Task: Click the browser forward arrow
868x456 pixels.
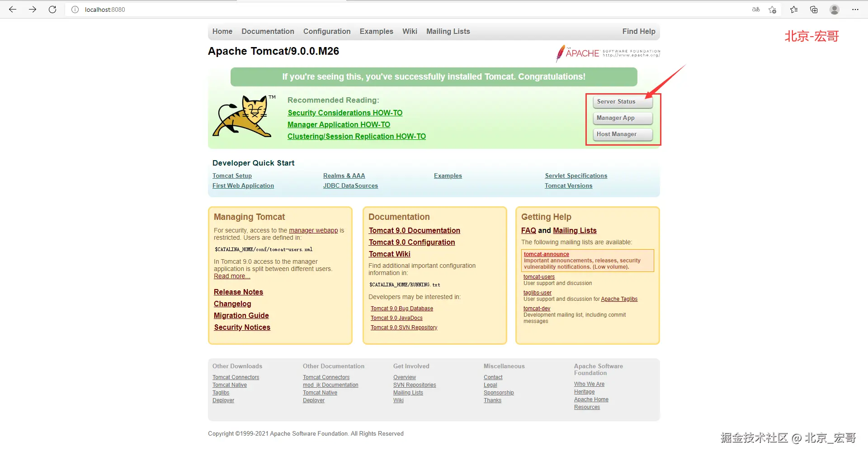Action: tap(33, 9)
